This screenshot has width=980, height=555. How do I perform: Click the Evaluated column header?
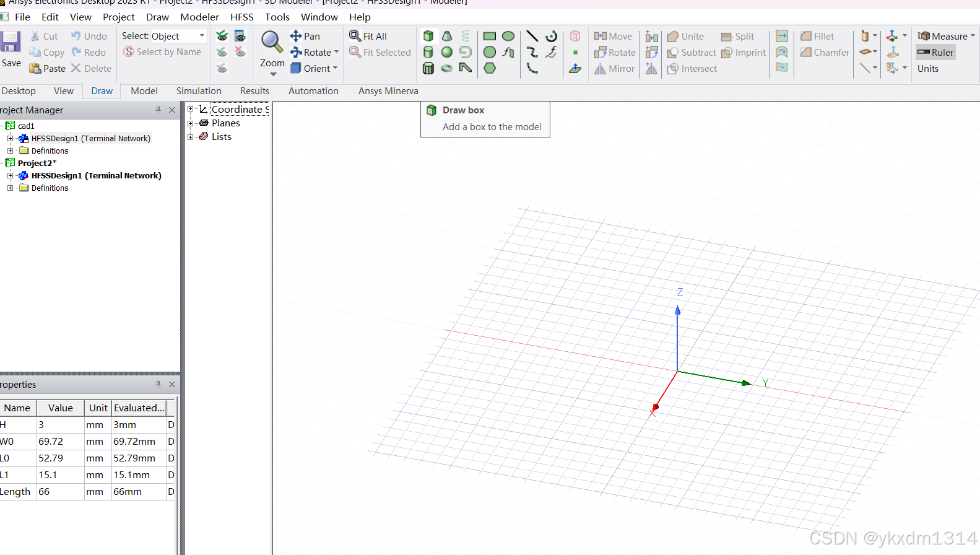pos(139,408)
